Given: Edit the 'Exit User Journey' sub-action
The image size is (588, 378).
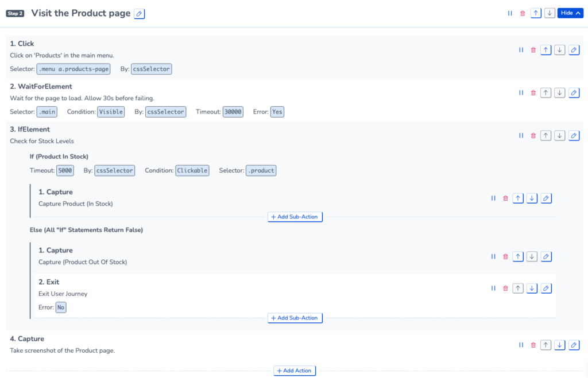Looking at the screenshot, I should tap(546, 288).
